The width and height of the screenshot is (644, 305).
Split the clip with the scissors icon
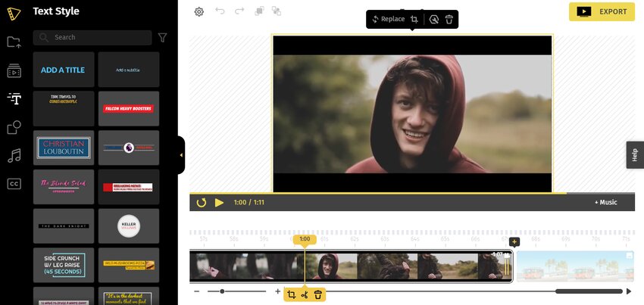point(305,294)
